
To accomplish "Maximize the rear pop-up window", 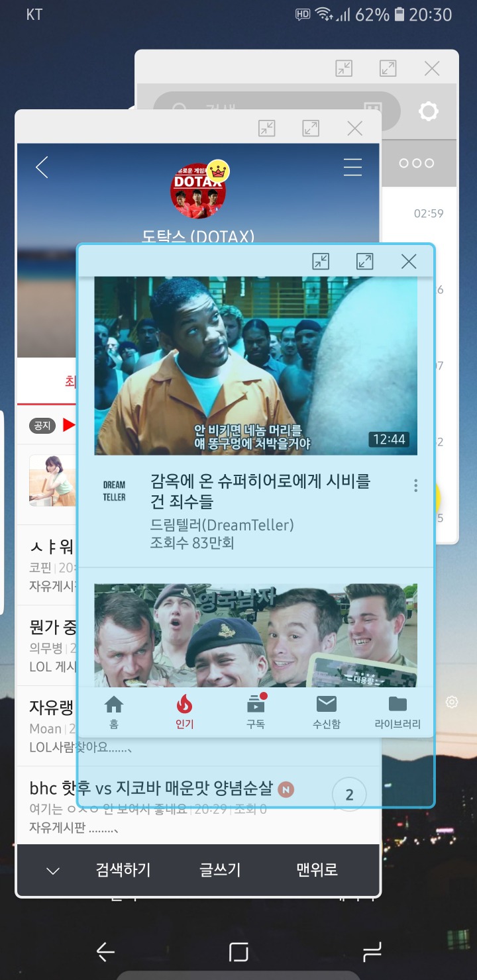I will click(x=388, y=68).
